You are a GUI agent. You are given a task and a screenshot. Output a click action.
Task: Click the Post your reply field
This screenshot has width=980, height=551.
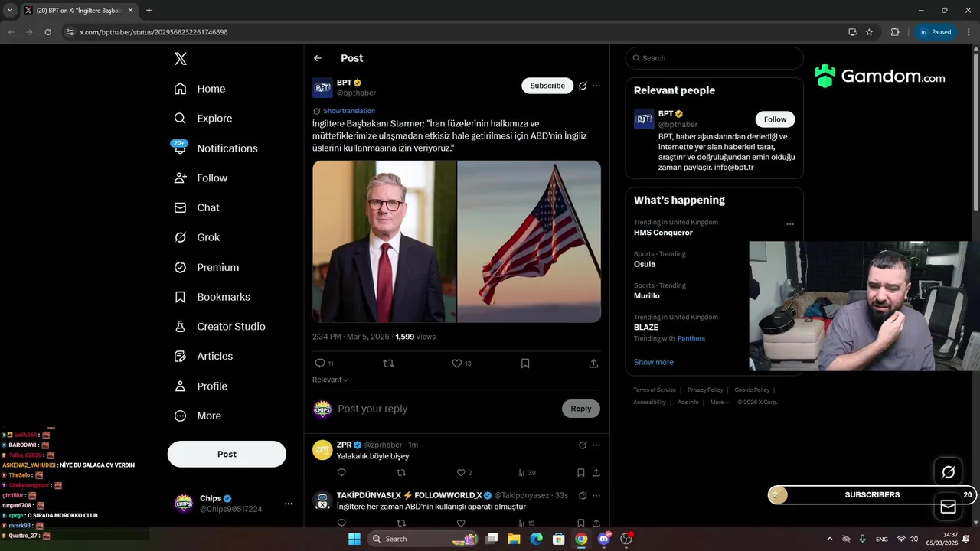point(448,409)
